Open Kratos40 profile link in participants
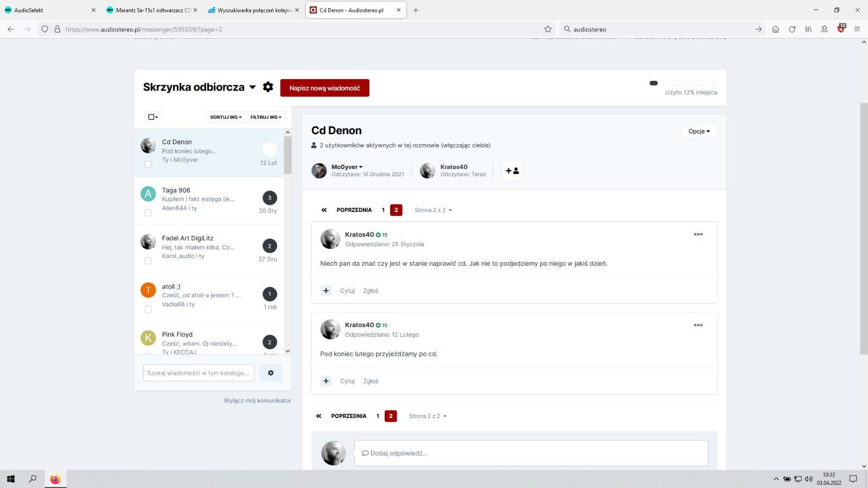Image resolution: width=868 pixels, height=488 pixels. 454,167
